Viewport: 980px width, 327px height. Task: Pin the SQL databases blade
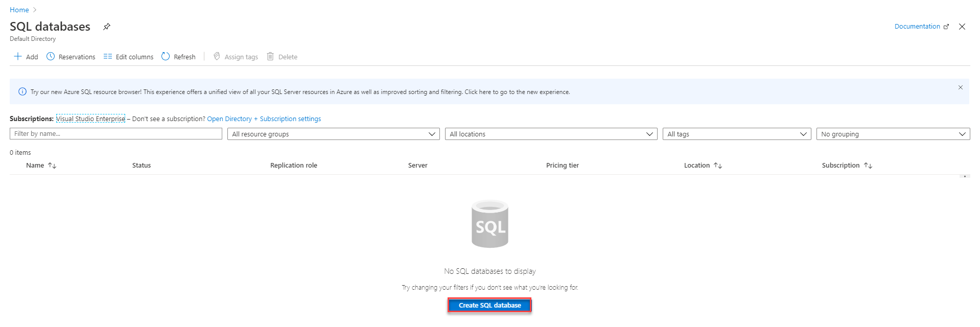(x=107, y=27)
